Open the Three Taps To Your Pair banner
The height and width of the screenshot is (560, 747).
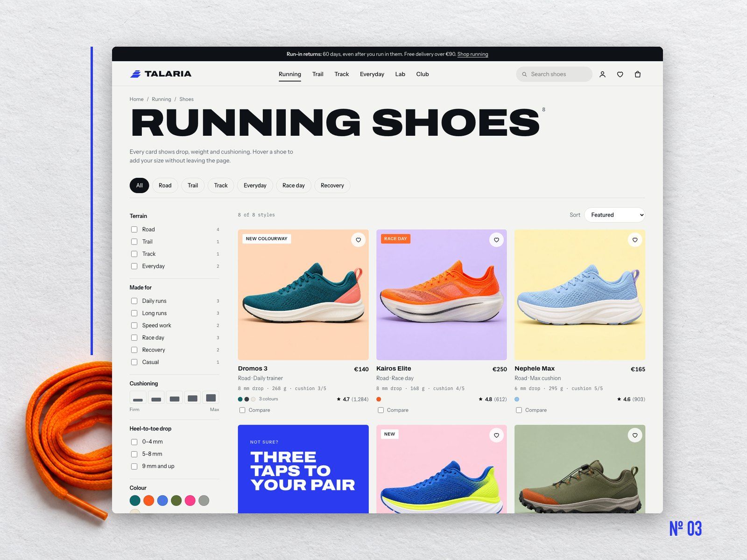click(303, 469)
